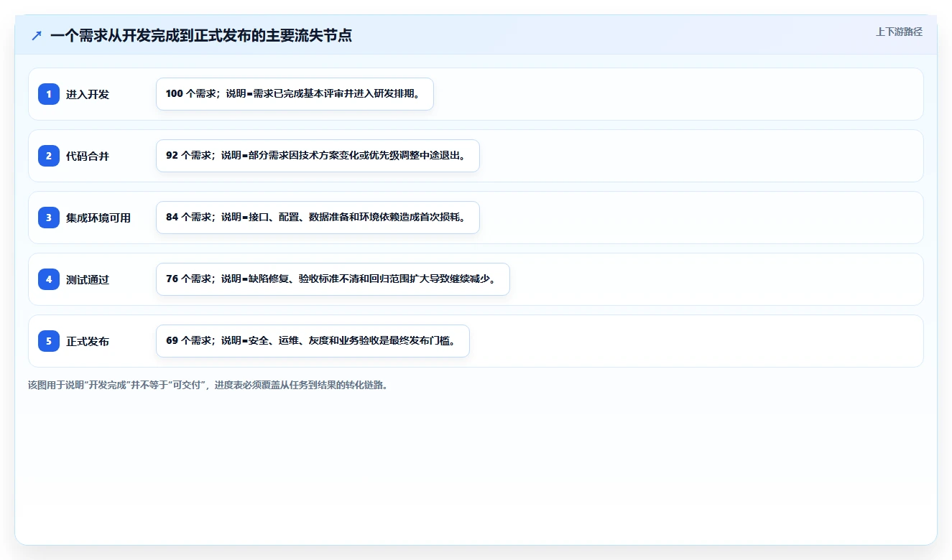Select the 代码合并 step label

[x=88, y=156]
